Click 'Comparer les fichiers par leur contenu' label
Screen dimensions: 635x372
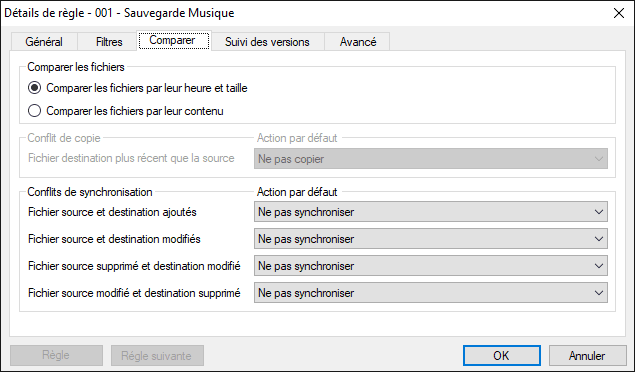135,111
